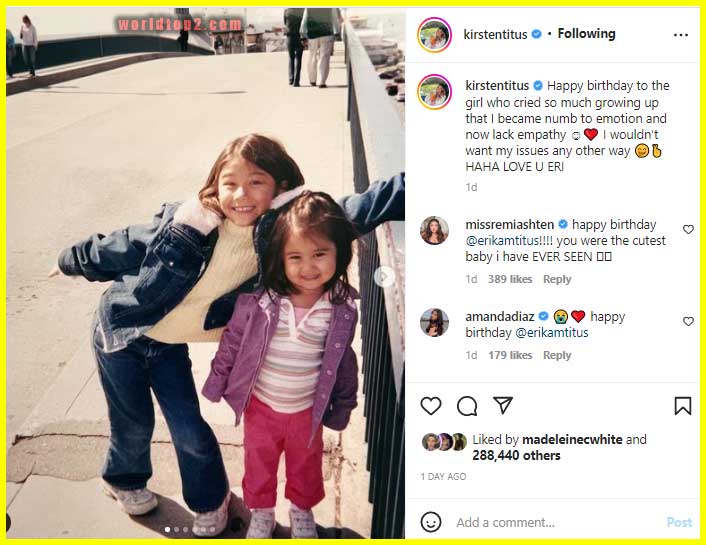The image size is (706, 545).
Task: Submit comment with the Post button
Action: pyautogui.click(x=679, y=522)
